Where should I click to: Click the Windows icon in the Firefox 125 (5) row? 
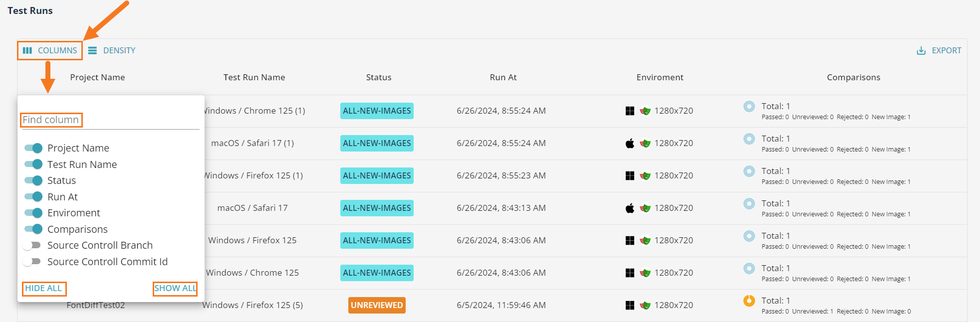(630, 305)
